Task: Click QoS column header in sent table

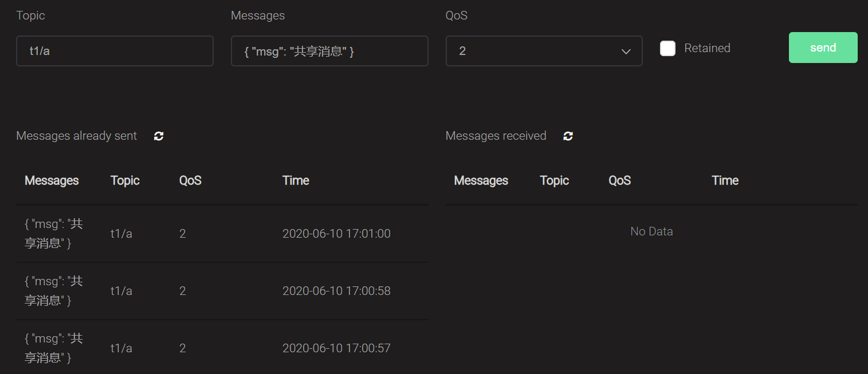Action: pyautogui.click(x=190, y=180)
